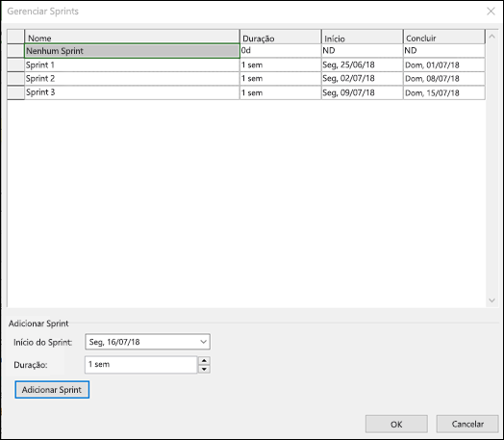The width and height of the screenshot is (504, 440).
Task: Click the select-all corner cell of the table
Action: coord(15,37)
